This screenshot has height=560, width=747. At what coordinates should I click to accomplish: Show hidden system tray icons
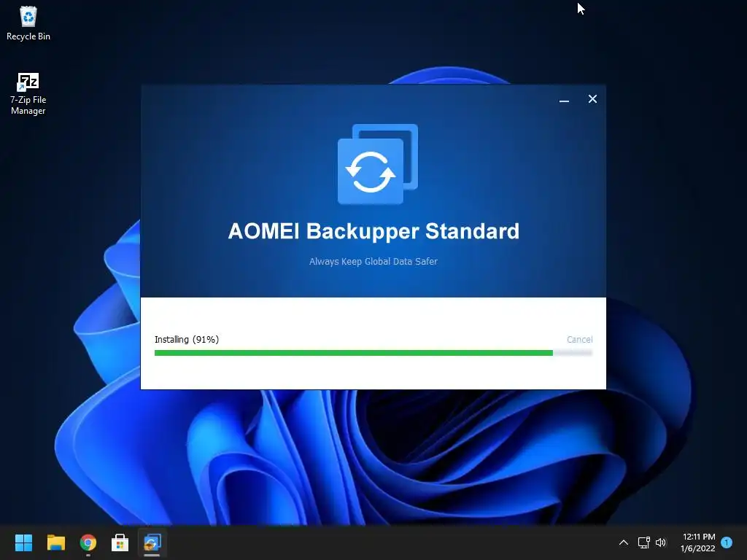click(623, 542)
